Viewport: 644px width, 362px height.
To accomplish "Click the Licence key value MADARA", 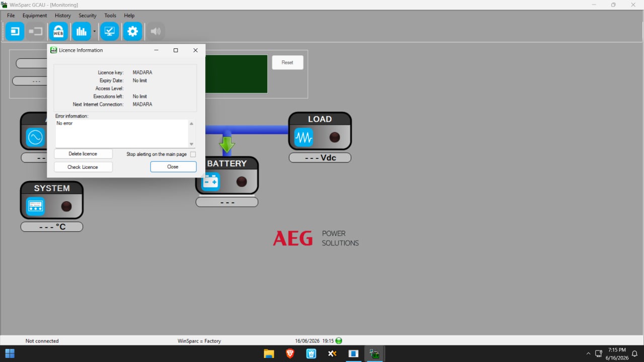I will 142,72.
